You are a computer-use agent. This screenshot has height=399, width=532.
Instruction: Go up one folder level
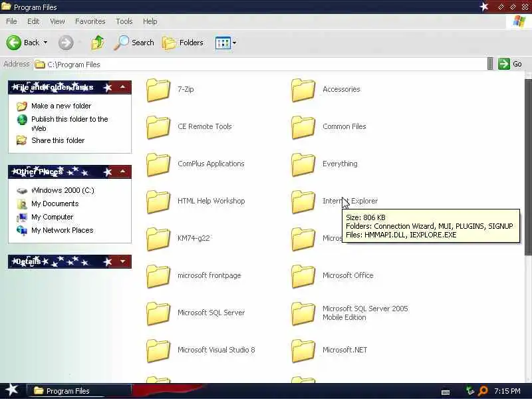pyautogui.click(x=98, y=43)
